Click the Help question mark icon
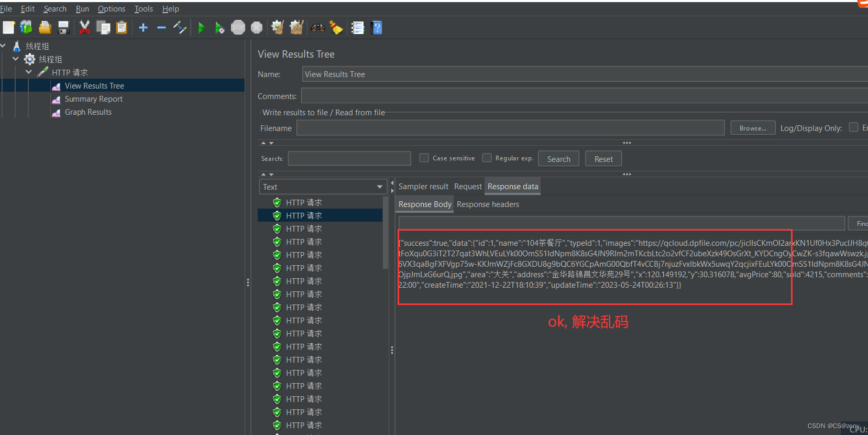 (x=377, y=27)
